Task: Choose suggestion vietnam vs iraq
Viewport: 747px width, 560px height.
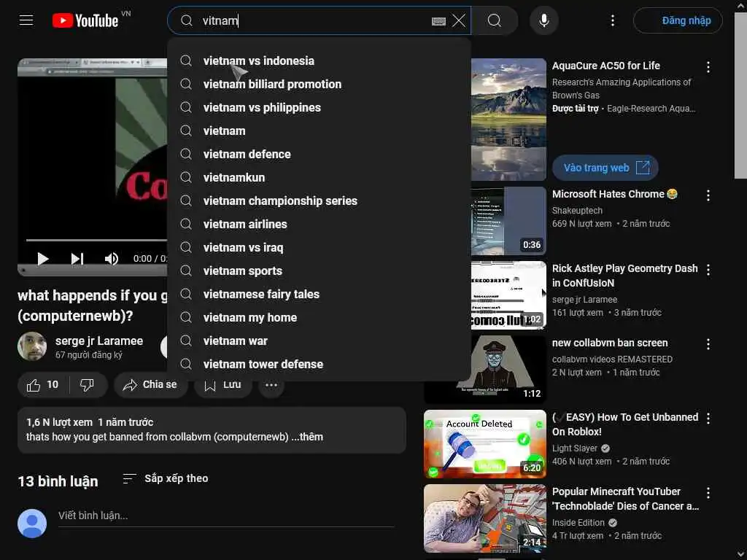Action: pos(320,248)
